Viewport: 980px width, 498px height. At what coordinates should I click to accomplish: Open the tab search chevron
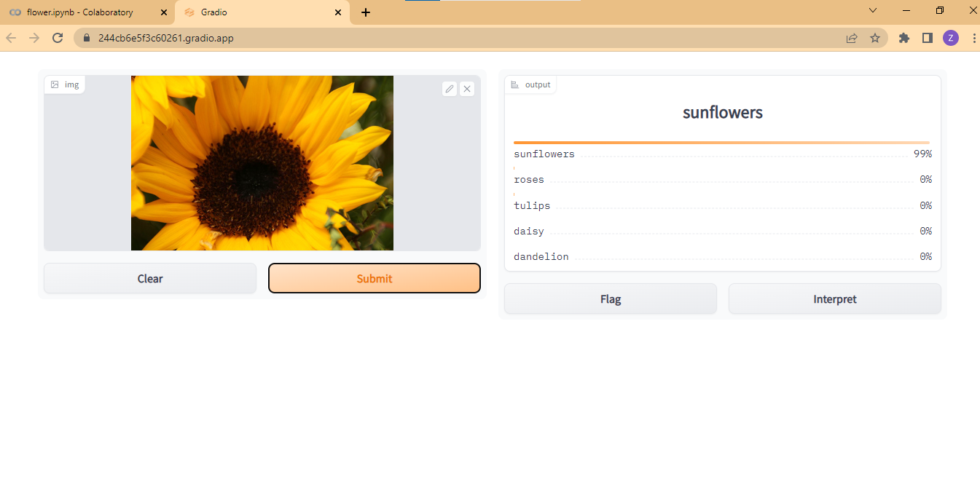872,12
